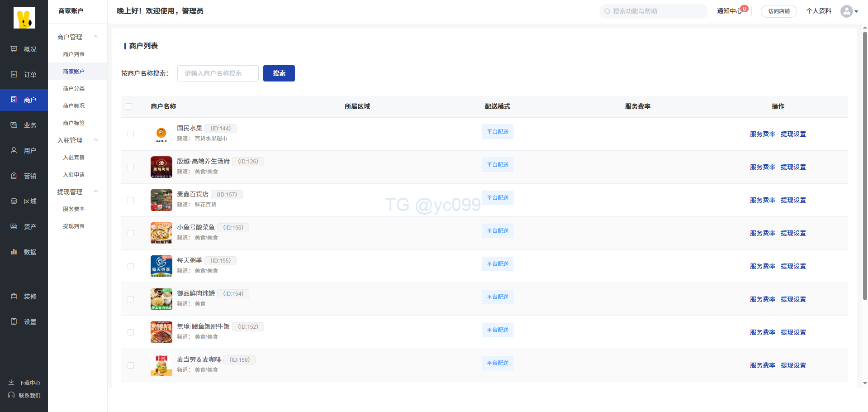Collapse the 商户管理 menu section
The height and width of the screenshot is (412, 868).
click(x=96, y=37)
